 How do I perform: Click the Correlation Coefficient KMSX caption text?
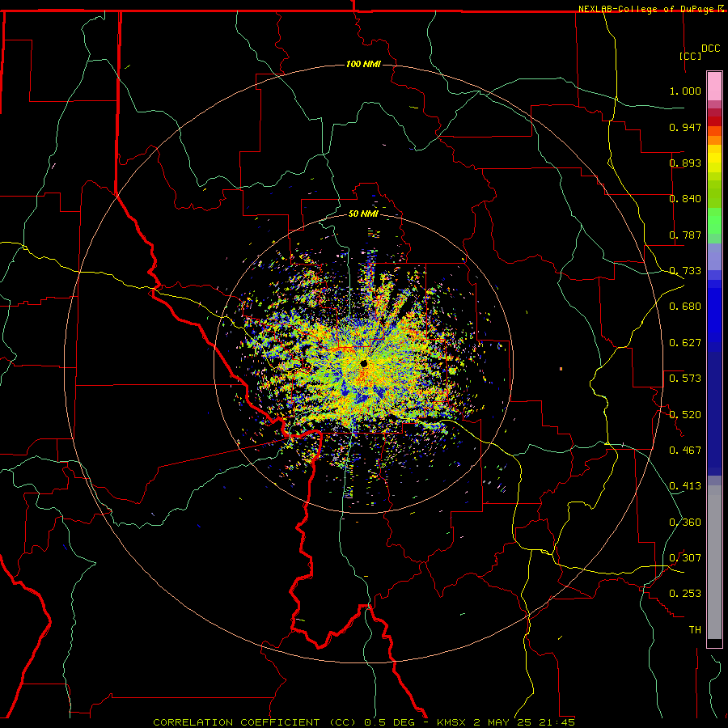tap(363, 722)
